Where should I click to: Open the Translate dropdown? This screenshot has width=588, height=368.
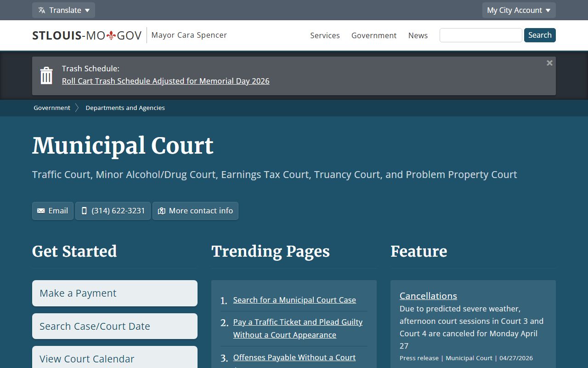[63, 10]
